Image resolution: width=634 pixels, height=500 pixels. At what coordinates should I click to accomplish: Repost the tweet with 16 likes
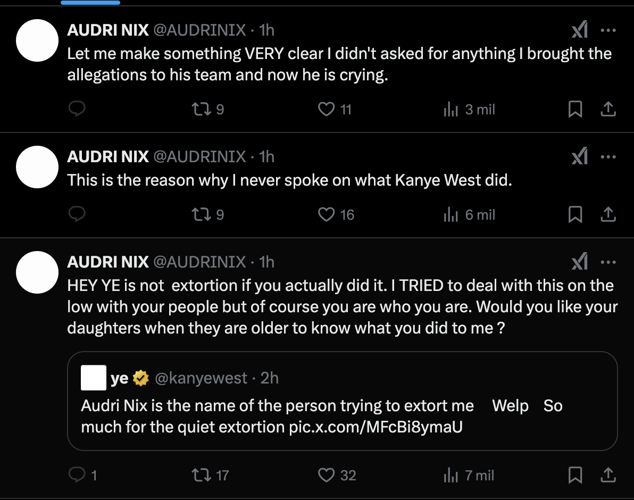[208, 215]
